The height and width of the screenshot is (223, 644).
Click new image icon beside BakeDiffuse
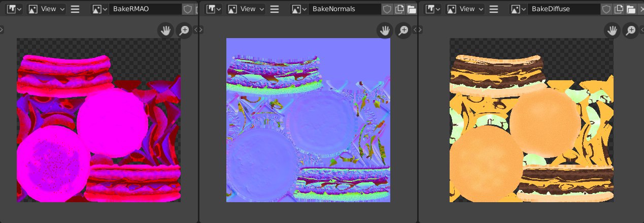618,9
